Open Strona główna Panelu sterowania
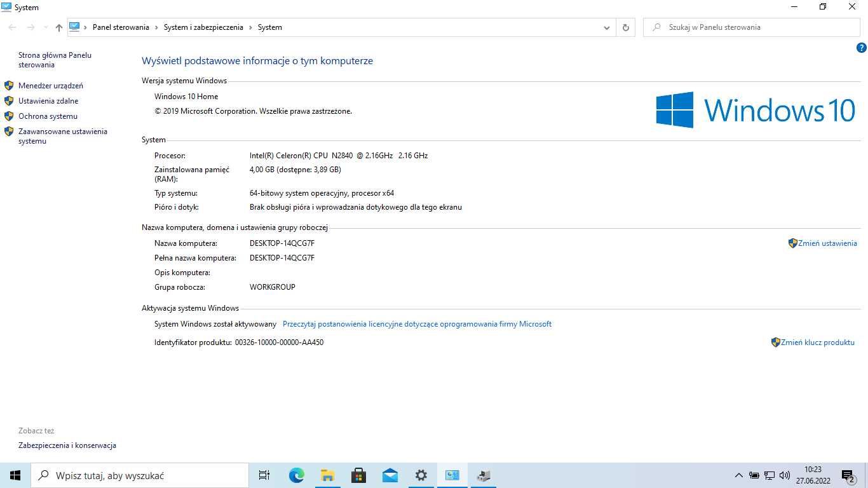The image size is (868, 488). pyautogui.click(x=55, y=60)
